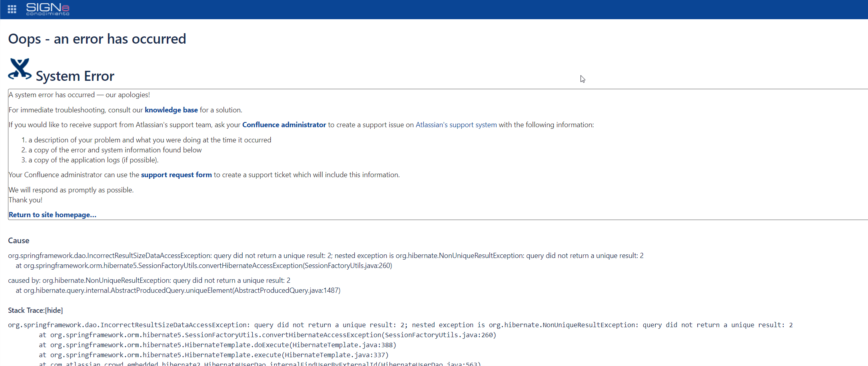
Task: Click 'A system error has occurred' apology text
Action: (x=79, y=95)
